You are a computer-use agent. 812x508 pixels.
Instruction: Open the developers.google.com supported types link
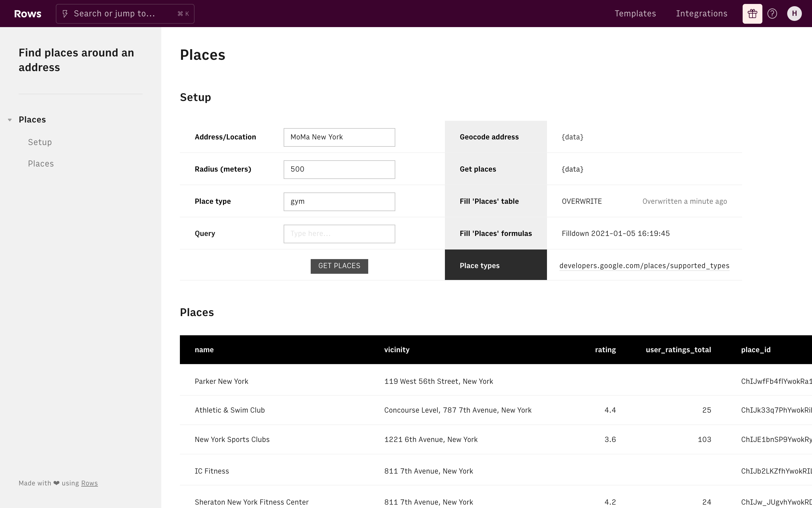[644, 266]
